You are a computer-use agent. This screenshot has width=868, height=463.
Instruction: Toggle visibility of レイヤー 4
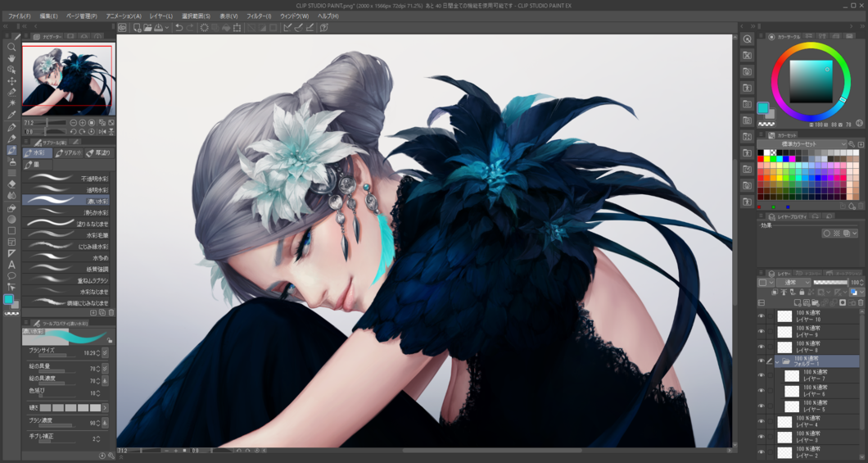pos(762,421)
